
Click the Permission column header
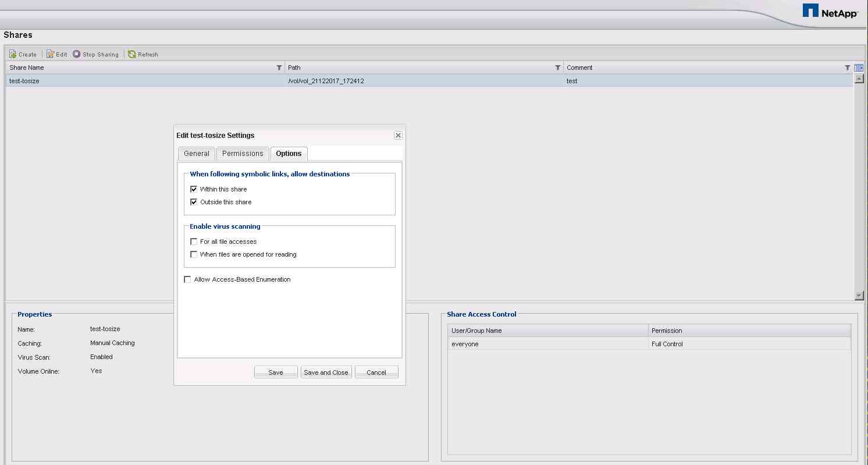pyautogui.click(x=750, y=331)
